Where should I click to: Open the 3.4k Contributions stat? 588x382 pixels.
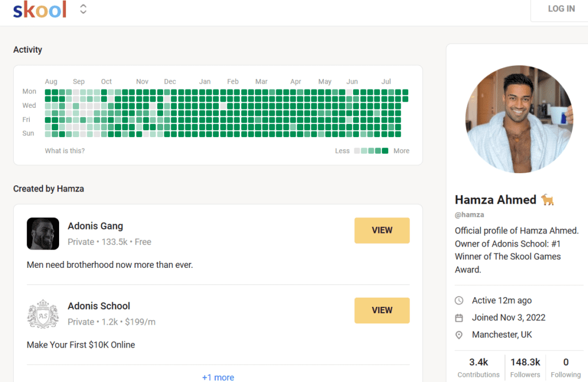point(478,367)
